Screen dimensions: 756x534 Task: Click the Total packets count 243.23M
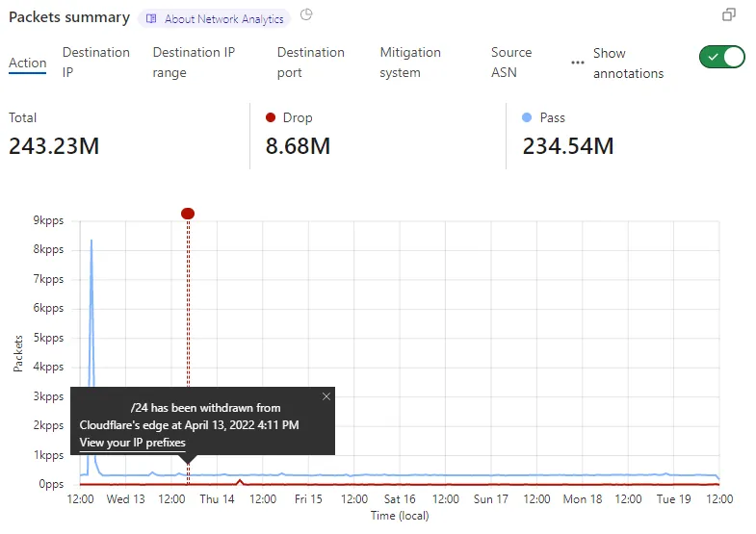[54, 146]
